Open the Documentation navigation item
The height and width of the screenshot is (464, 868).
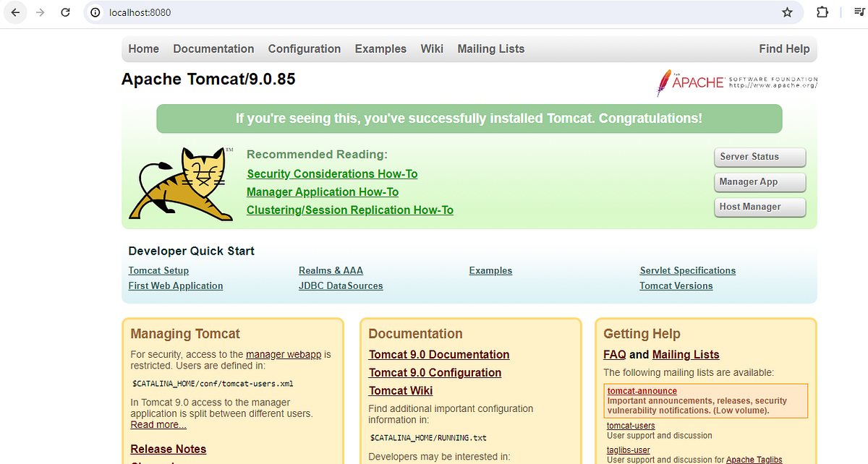[x=213, y=48]
